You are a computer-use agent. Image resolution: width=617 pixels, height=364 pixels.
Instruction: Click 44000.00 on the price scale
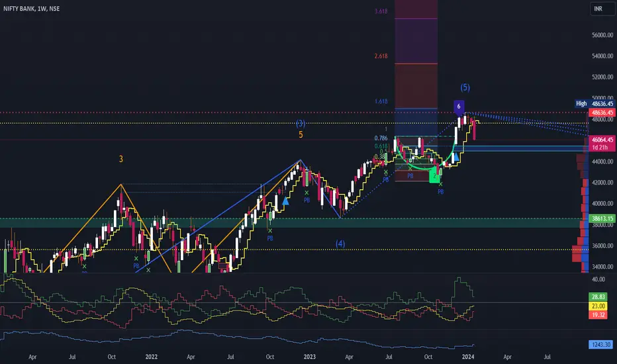(602, 161)
